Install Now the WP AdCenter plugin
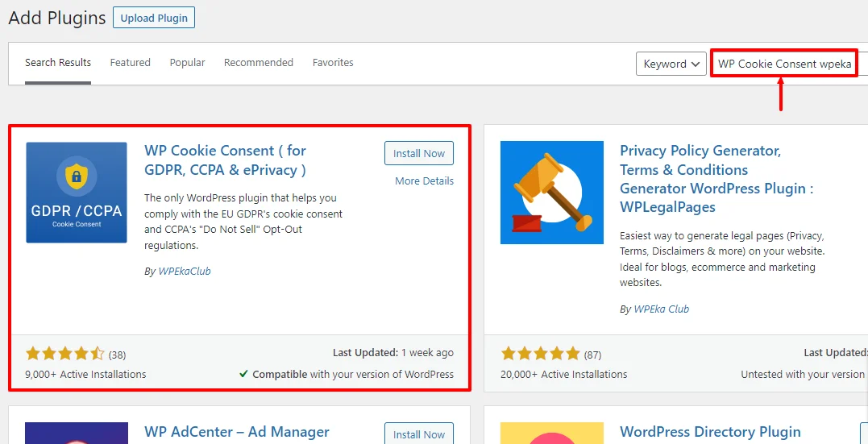868x444 pixels. (419, 434)
